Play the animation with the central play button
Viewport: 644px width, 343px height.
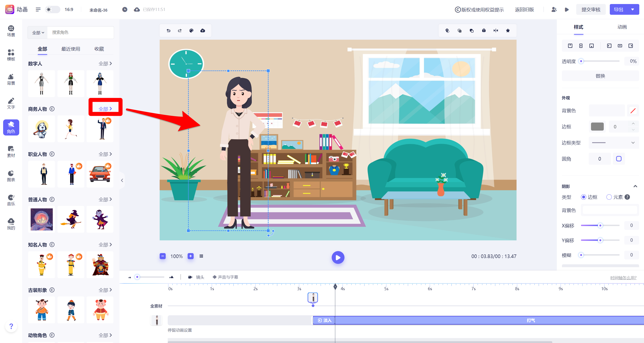tap(338, 257)
